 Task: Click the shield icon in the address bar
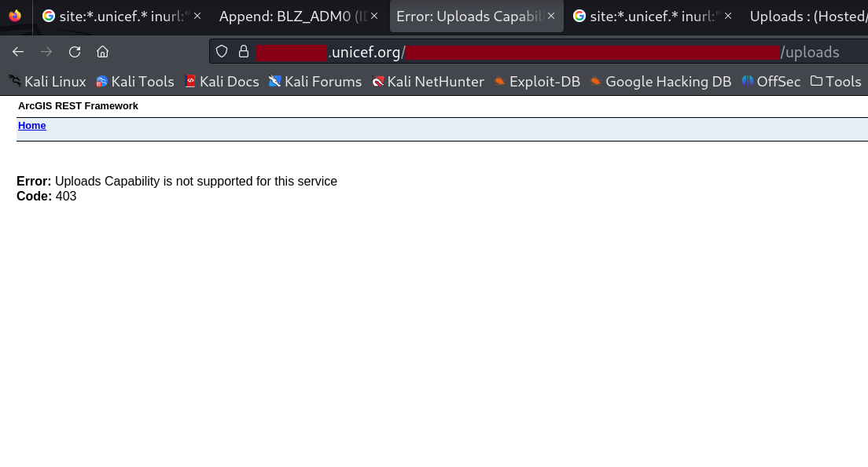(221, 51)
